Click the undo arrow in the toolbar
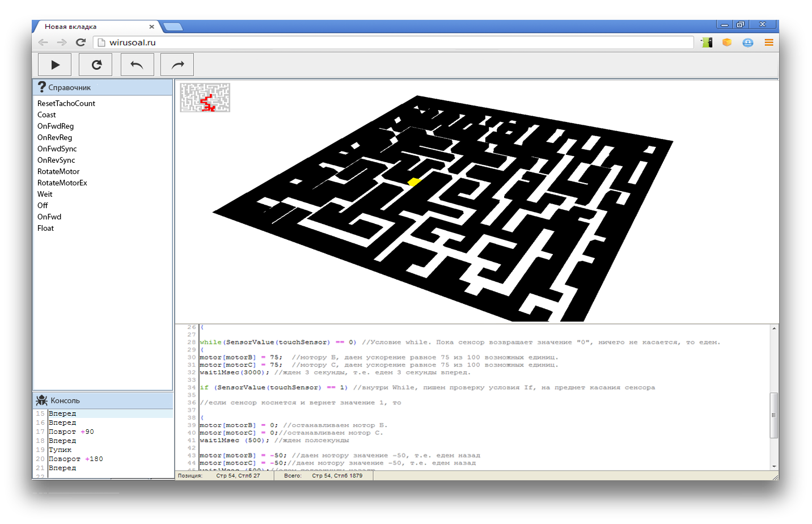Viewport: 812px width, 524px height. tap(137, 65)
